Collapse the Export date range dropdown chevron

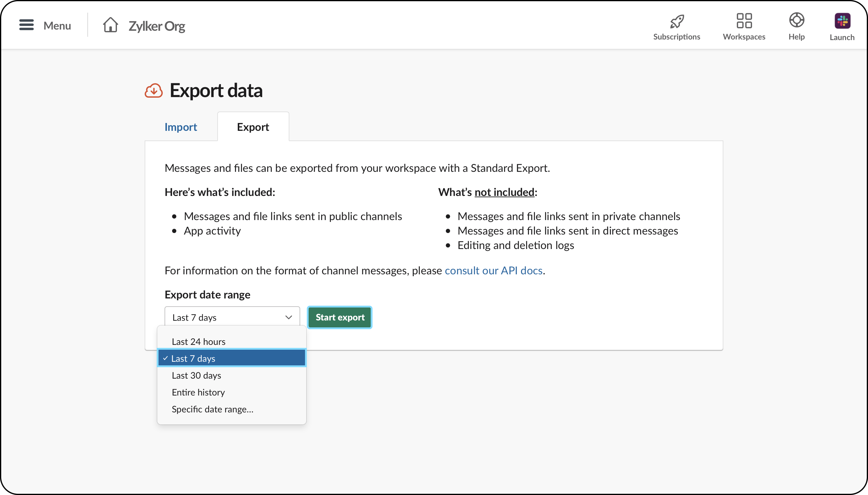point(288,317)
